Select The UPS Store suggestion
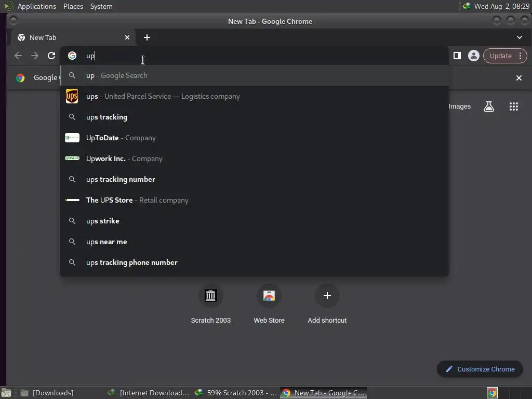The image size is (532, 399). (254, 200)
